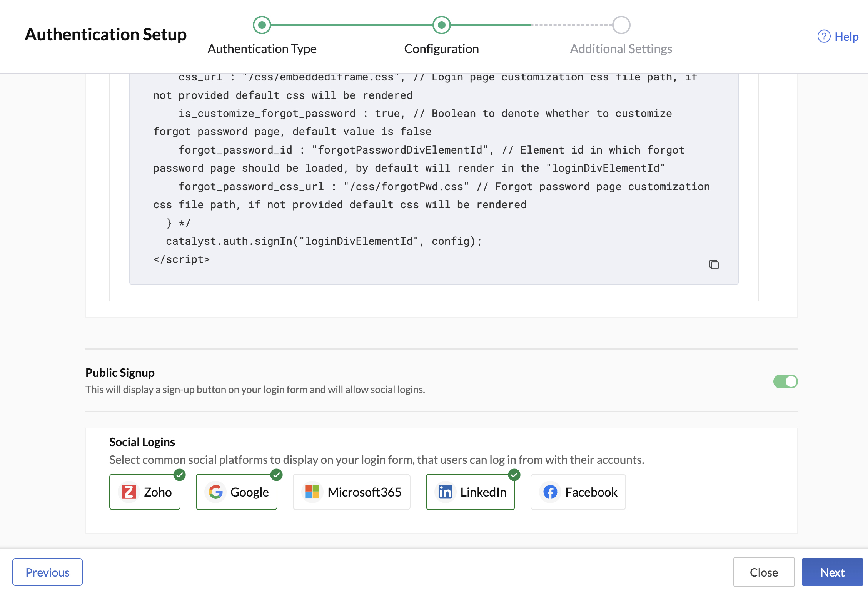Screen dimensions: 868x592
Task: Click the Next button
Action: point(833,572)
